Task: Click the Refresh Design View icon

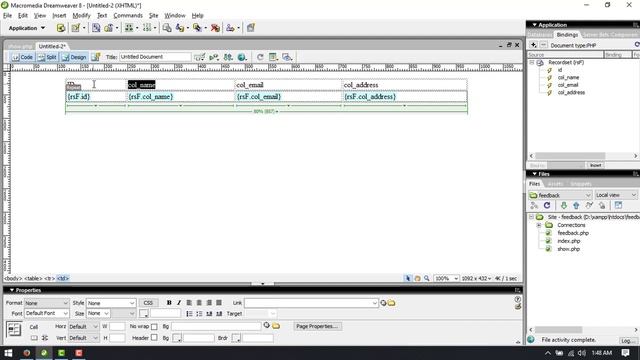Action: coord(260,57)
